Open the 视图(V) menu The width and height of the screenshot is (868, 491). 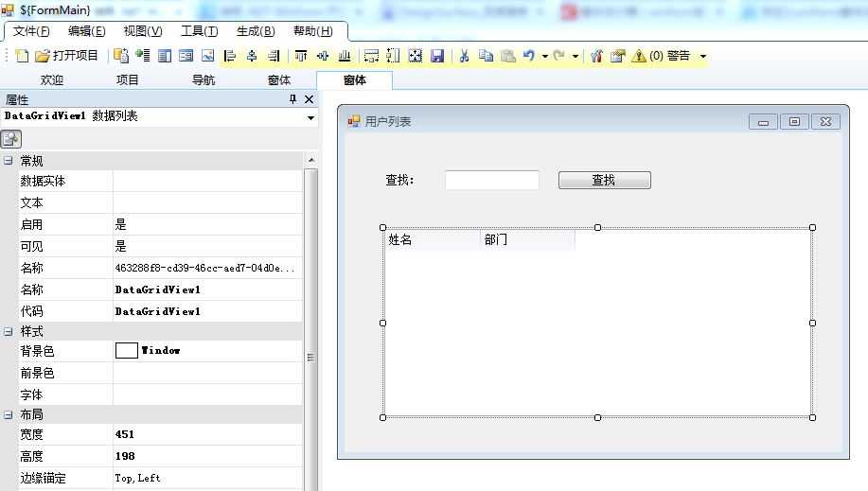pos(143,31)
